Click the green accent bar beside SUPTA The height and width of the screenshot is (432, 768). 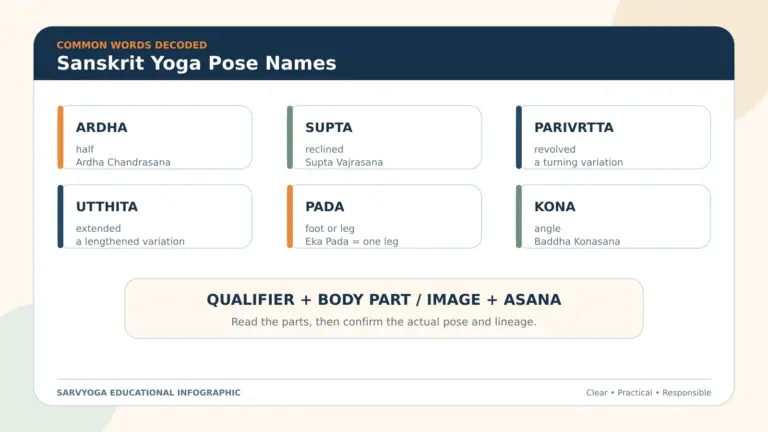[x=290, y=137]
